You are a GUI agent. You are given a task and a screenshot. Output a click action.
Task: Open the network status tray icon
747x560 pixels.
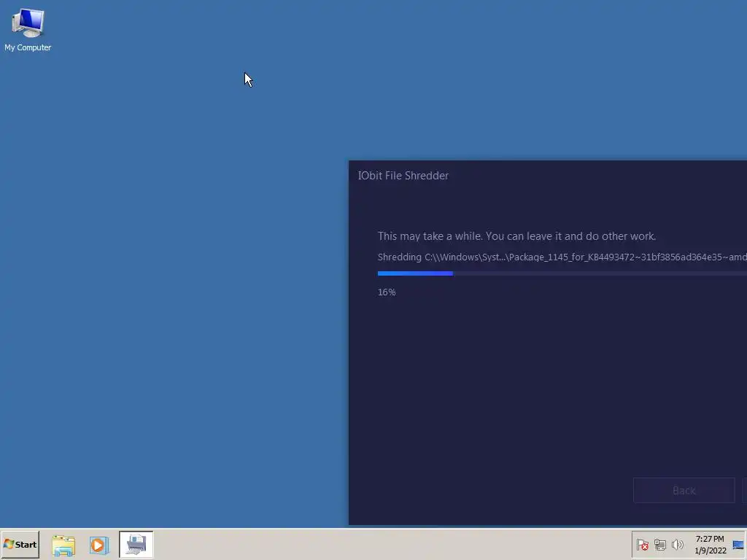click(x=659, y=545)
